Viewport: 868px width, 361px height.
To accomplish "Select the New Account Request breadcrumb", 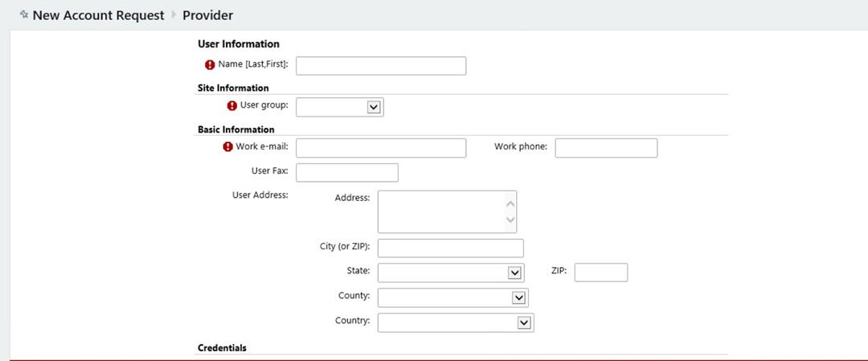I will (x=99, y=15).
